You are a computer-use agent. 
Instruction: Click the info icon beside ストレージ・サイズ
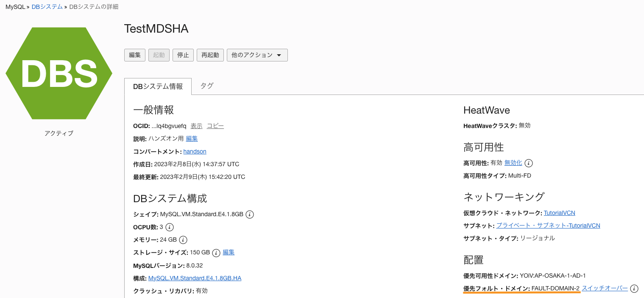pyautogui.click(x=216, y=253)
